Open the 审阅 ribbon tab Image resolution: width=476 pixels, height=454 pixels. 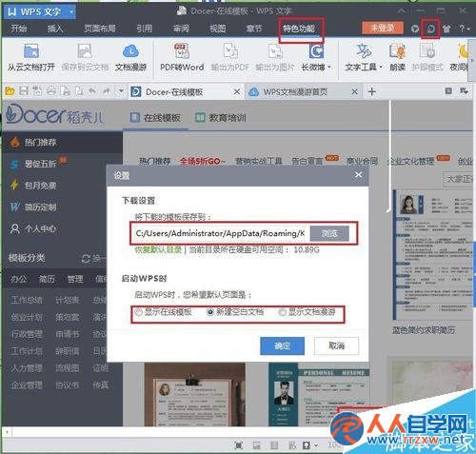point(181,29)
